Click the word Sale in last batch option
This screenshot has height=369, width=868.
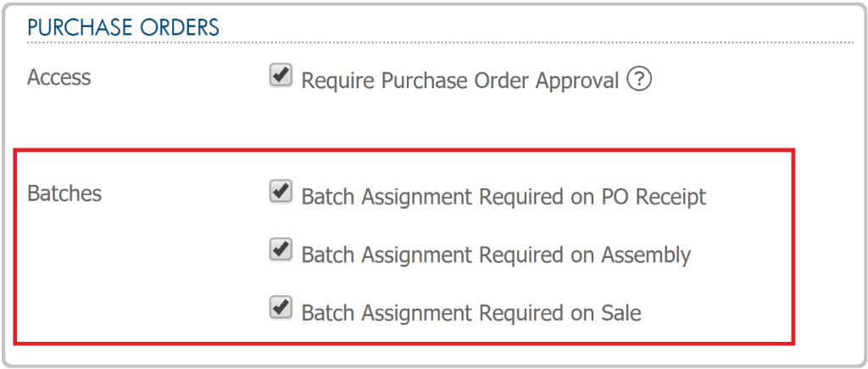tap(621, 313)
